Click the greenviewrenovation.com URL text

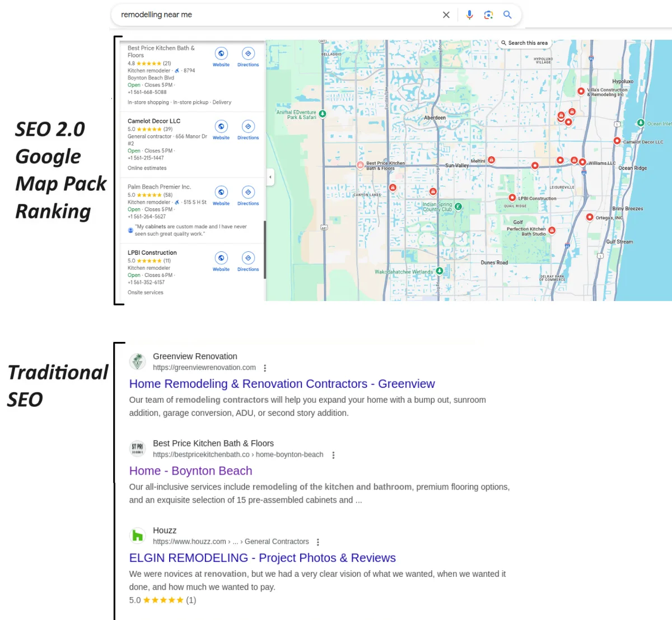click(x=204, y=368)
